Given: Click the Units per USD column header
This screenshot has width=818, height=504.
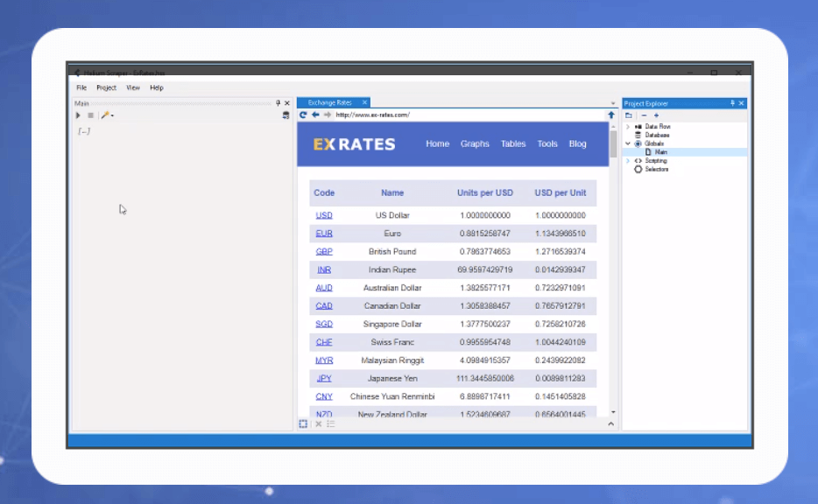Looking at the screenshot, I should 485,192.
